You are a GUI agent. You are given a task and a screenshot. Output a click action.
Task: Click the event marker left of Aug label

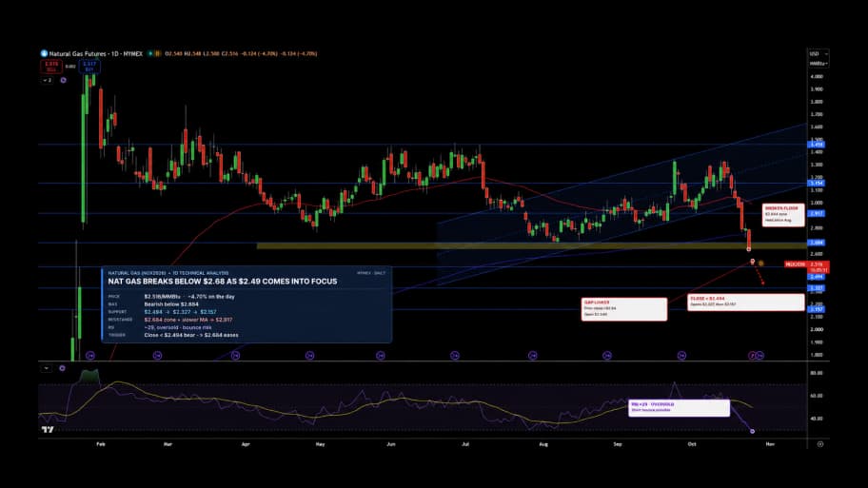pos(533,355)
